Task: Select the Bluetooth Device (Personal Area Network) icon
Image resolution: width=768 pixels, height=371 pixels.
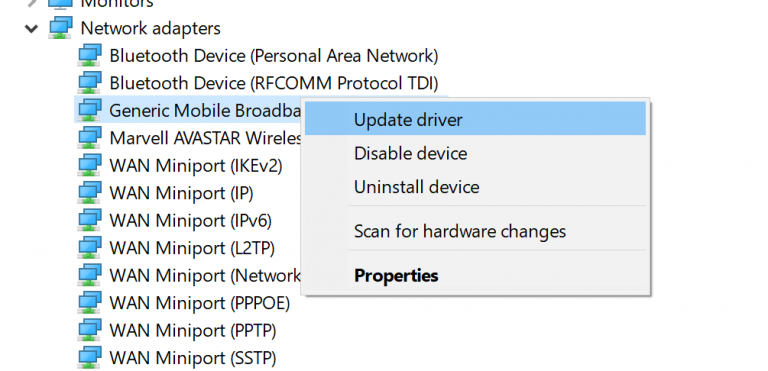Action: coord(90,55)
